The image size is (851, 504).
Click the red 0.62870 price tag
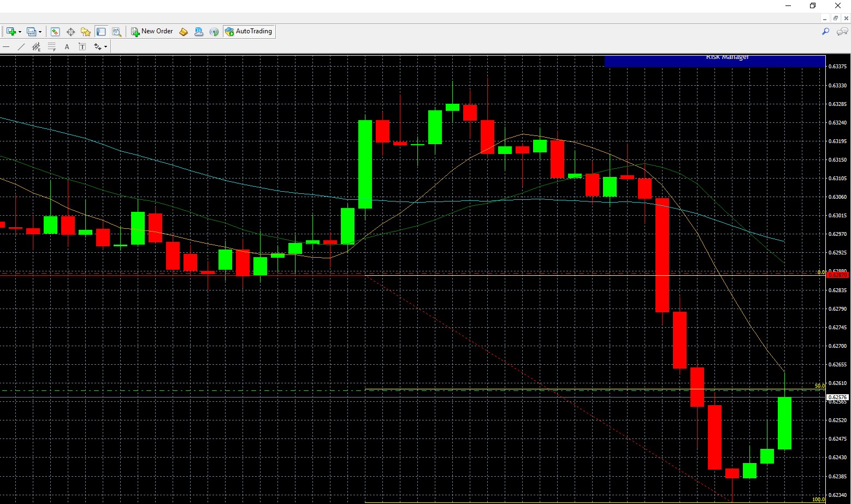pos(838,275)
